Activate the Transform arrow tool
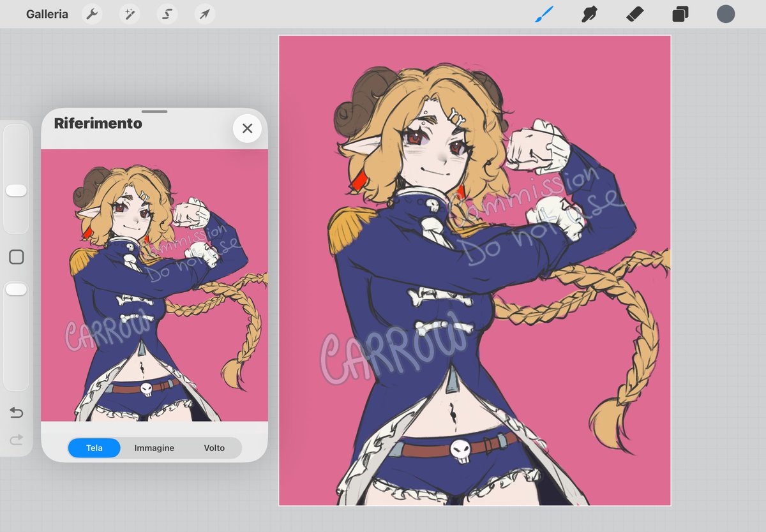Image resolution: width=766 pixels, height=532 pixels. [204, 14]
